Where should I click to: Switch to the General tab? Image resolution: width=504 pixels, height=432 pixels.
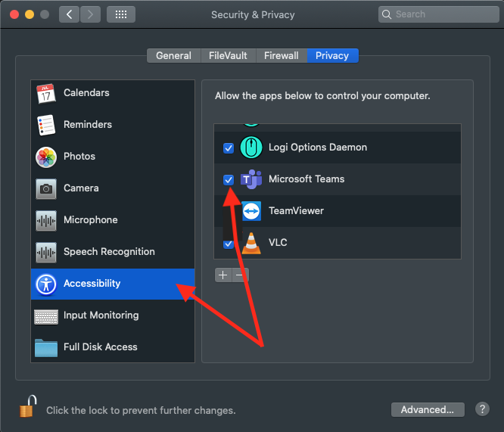click(x=173, y=56)
